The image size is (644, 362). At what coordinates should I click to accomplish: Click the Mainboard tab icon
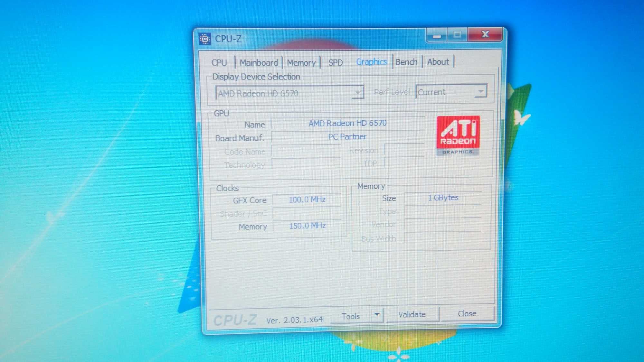257,62
